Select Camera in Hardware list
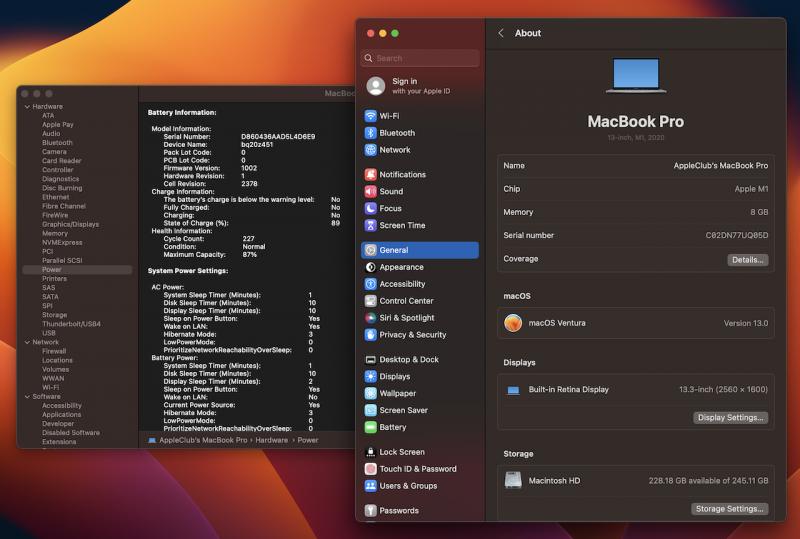800x539 pixels. point(54,152)
